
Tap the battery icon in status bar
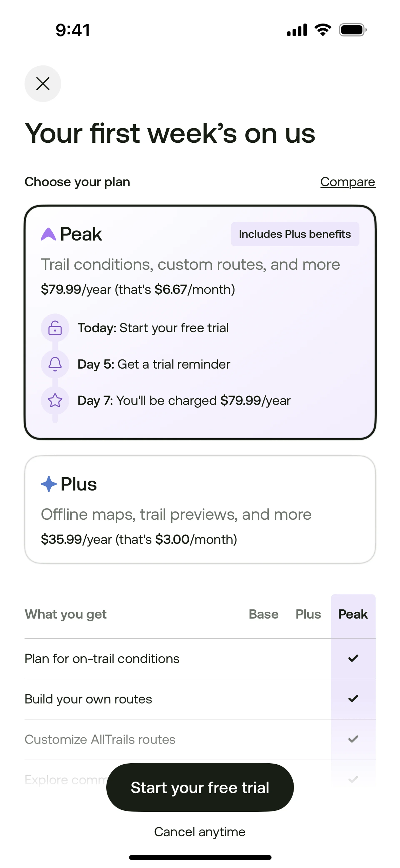tap(353, 30)
